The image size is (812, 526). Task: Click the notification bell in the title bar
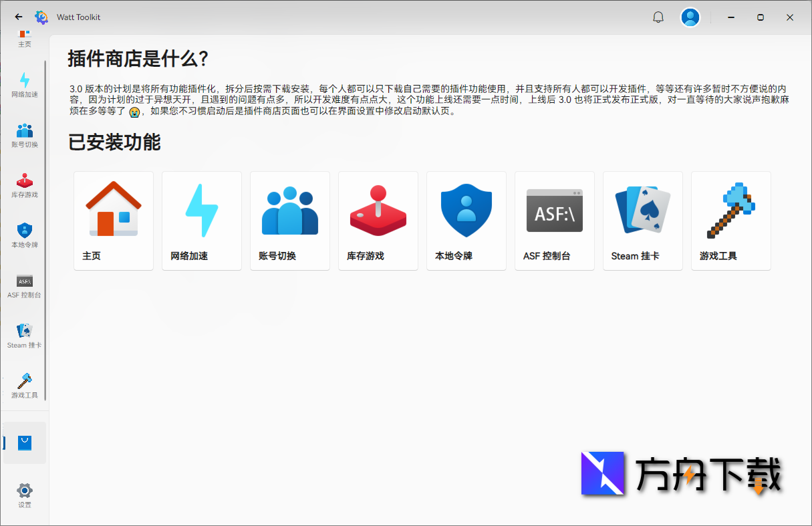pyautogui.click(x=658, y=17)
